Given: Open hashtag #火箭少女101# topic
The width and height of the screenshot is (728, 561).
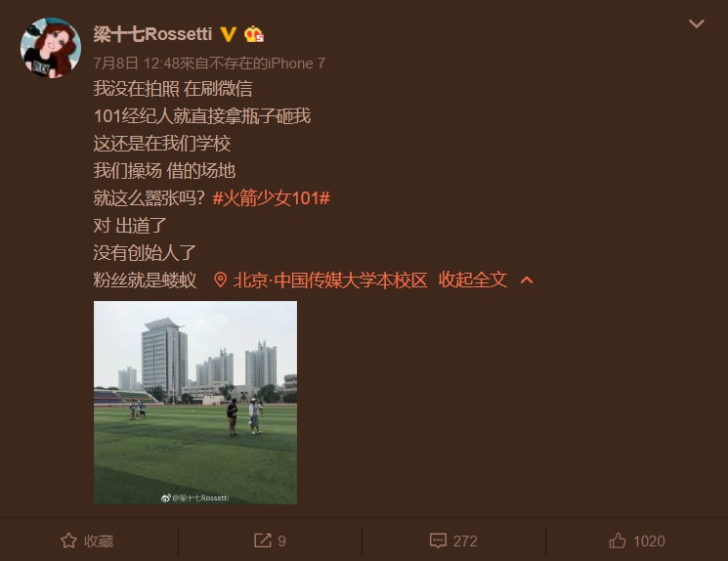Looking at the screenshot, I should pos(271,198).
